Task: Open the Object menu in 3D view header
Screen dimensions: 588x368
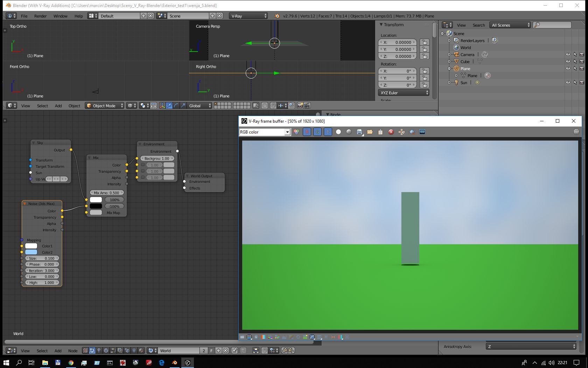Action: (x=74, y=105)
